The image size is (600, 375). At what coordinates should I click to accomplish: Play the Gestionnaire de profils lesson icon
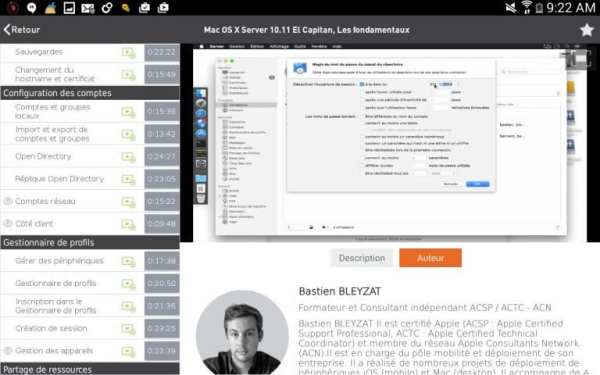pyautogui.click(x=129, y=284)
